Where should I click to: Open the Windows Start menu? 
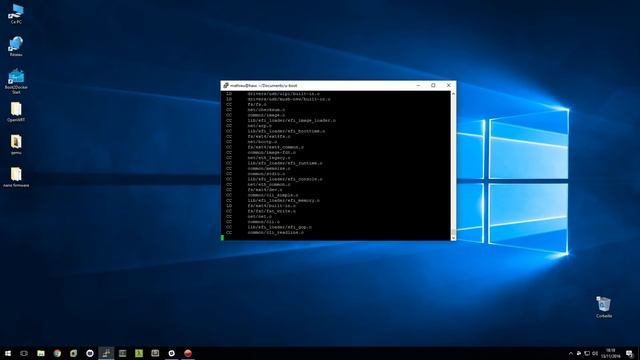tap(8, 353)
